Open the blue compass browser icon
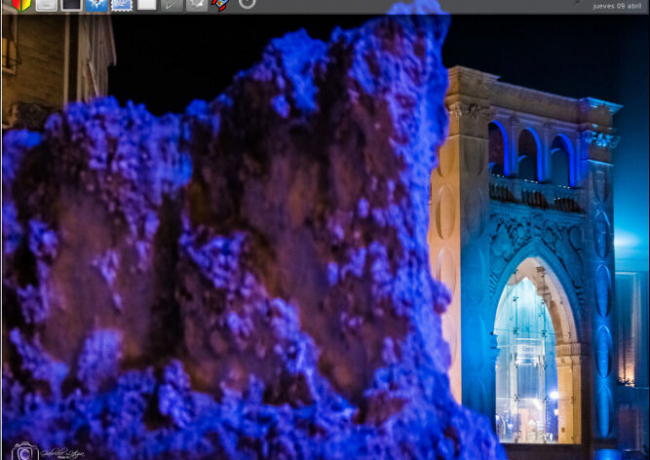 (96, 4)
